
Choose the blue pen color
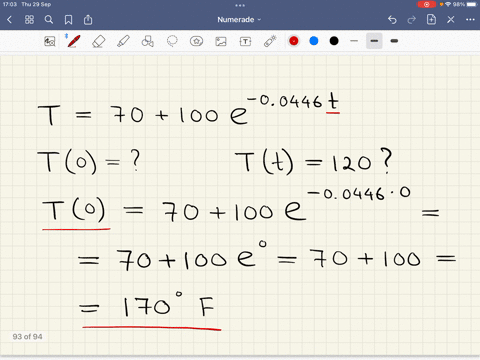tap(314, 41)
